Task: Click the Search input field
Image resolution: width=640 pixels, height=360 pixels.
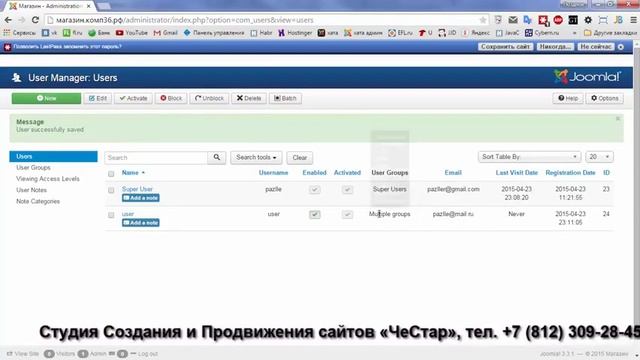Action: 156,158
